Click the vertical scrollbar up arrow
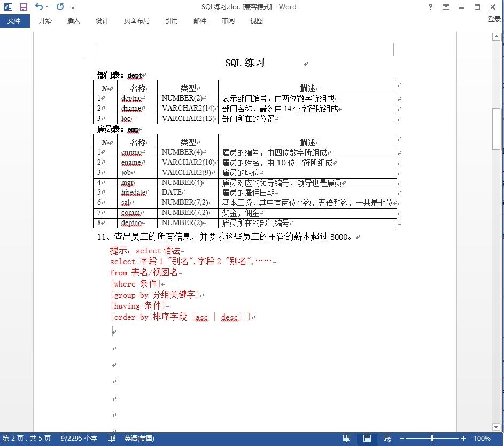This screenshot has width=504, height=446. 497,37
